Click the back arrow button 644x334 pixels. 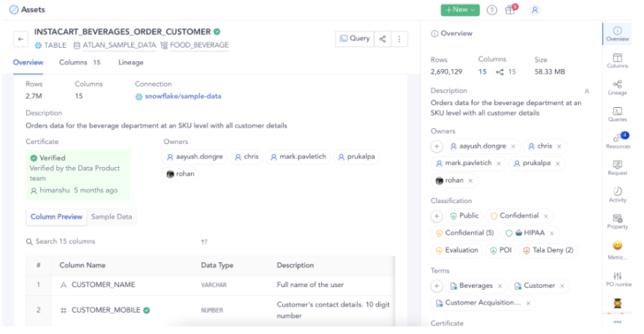coord(20,39)
